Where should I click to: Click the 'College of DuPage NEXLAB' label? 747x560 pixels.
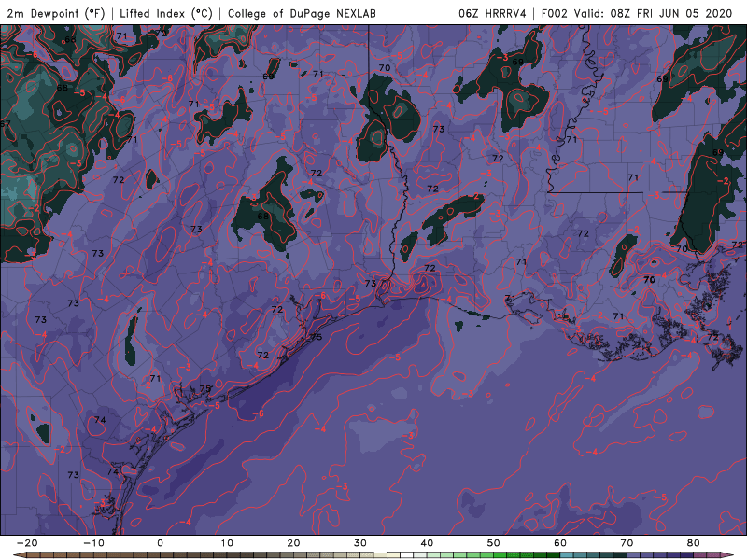pos(302,13)
